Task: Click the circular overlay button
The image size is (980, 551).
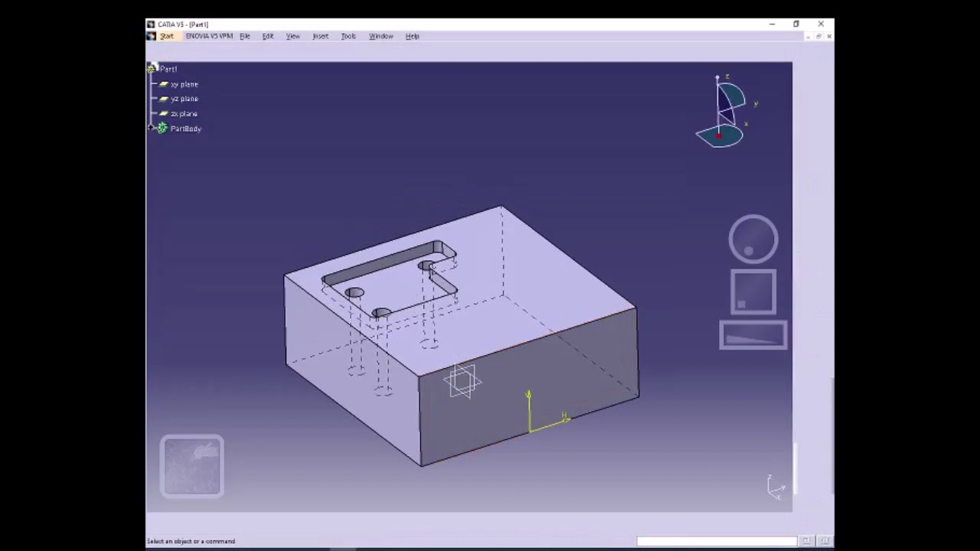Action: coord(753,240)
